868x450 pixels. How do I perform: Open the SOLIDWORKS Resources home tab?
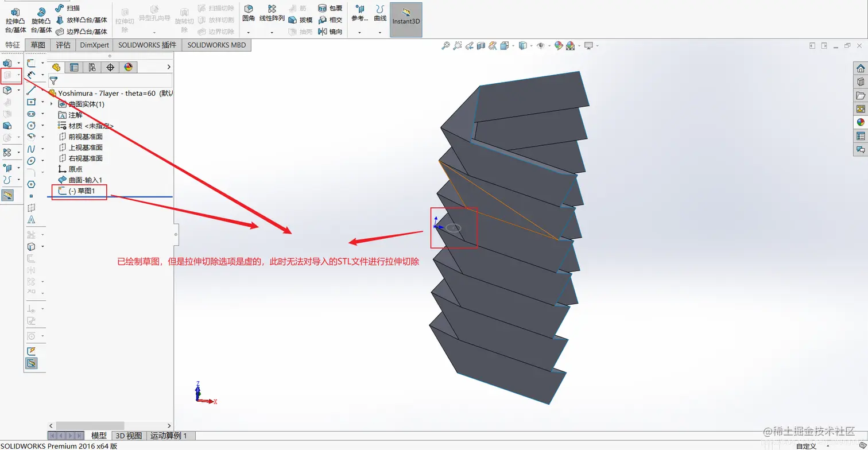pos(861,68)
